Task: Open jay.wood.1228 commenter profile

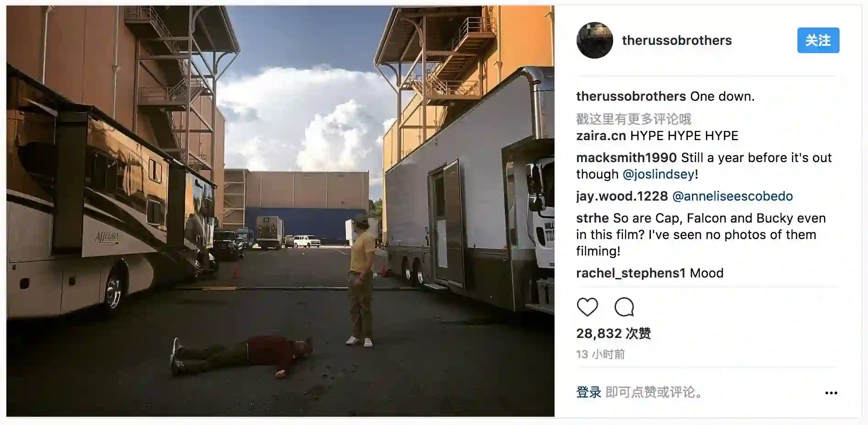Action: click(622, 196)
